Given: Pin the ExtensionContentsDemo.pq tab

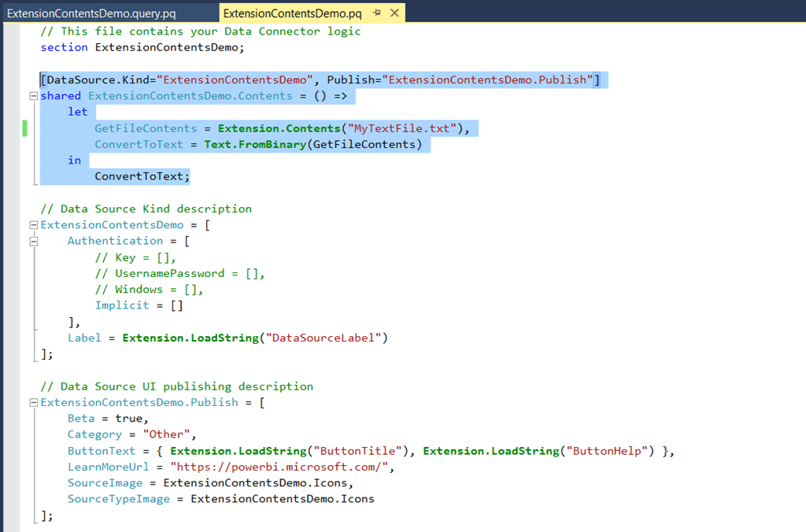Looking at the screenshot, I should 377,13.
